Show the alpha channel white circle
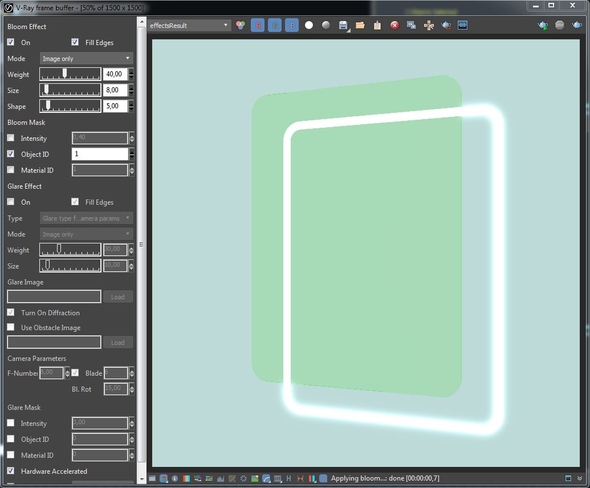This screenshot has width=590, height=488. click(x=309, y=25)
